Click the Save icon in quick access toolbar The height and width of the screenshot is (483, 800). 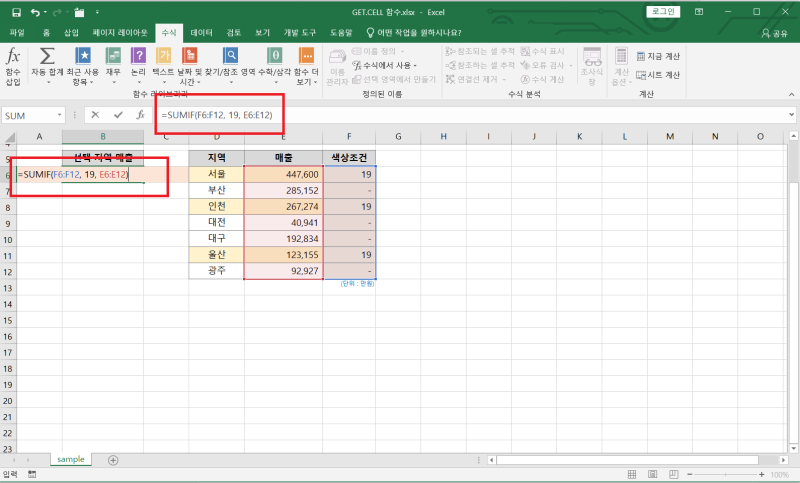coord(16,12)
